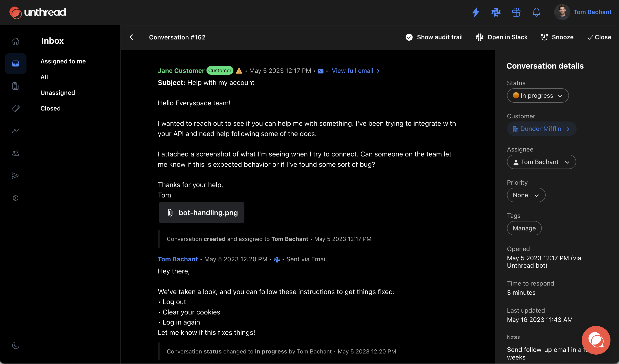This screenshot has height=364, width=619.
Task: Open the lightning bolt quick actions icon
Action: (x=476, y=12)
